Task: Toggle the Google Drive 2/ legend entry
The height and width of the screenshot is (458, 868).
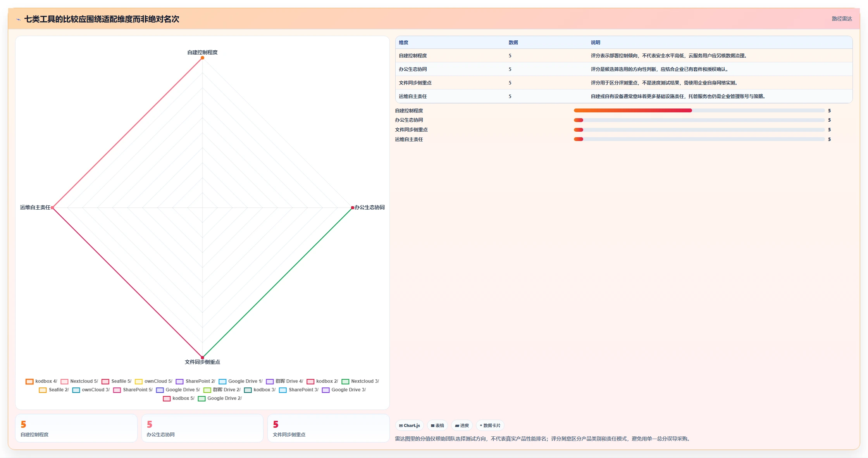Action: point(220,398)
